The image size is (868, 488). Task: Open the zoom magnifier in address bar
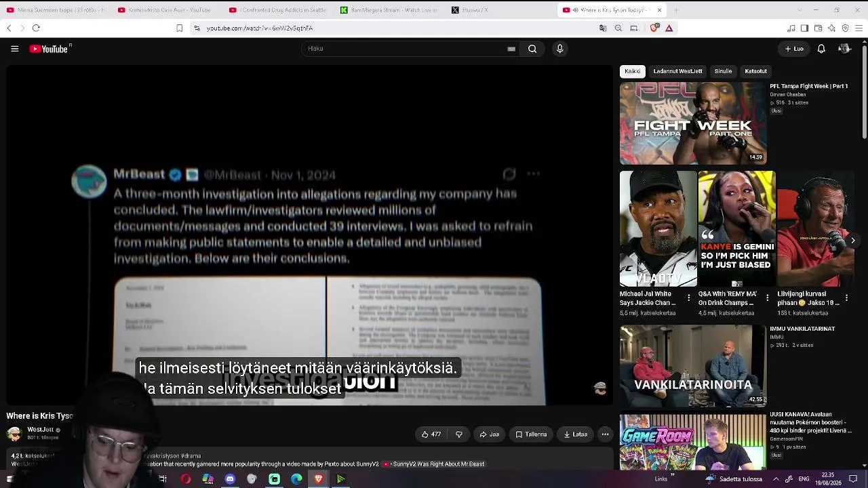618,28
